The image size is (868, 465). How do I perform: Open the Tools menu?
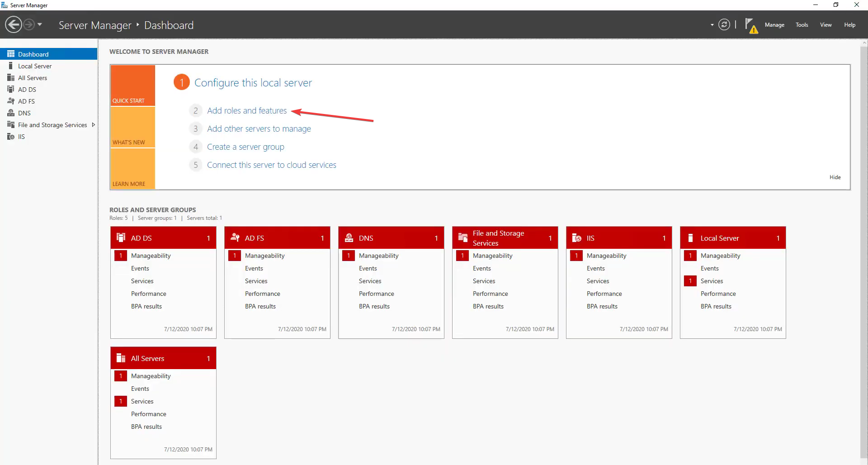click(x=802, y=25)
